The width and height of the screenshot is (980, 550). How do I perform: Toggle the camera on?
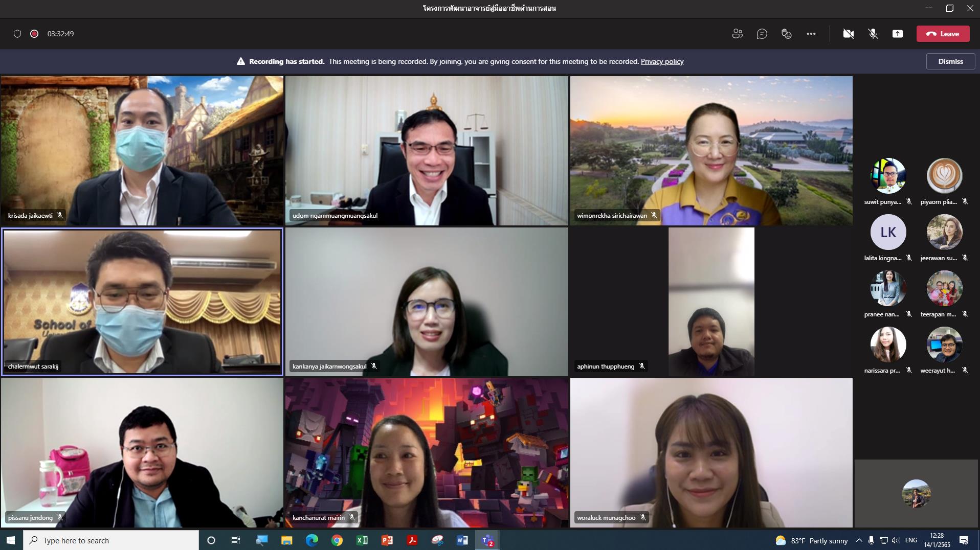(x=848, y=34)
